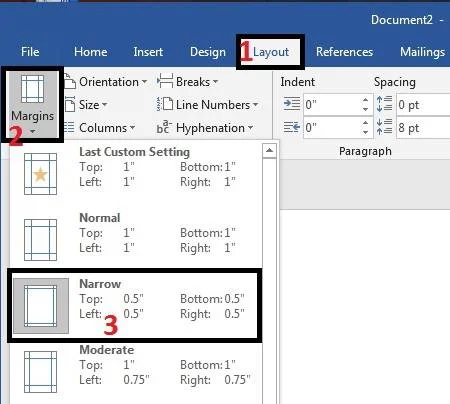Increase left indent with up arrow
The width and height of the screenshot is (450, 404).
pyautogui.click(x=366, y=100)
